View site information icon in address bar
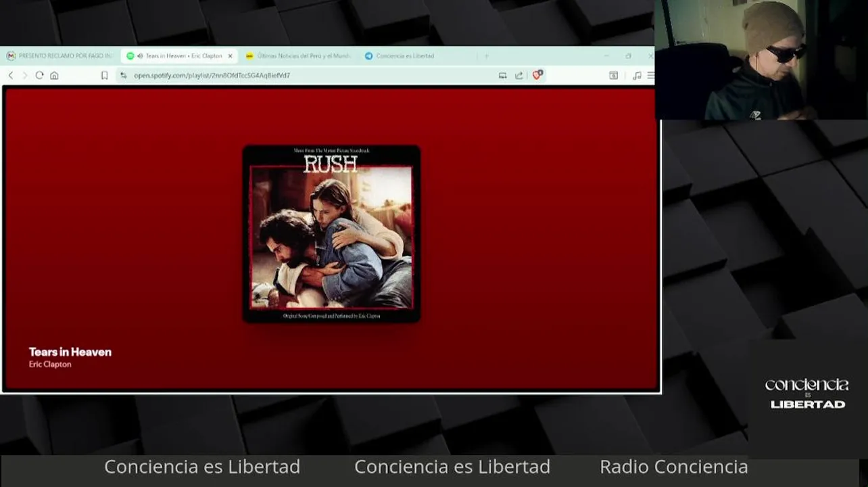Screen dimensions: 868x487 pyautogui.click(x=123, y=75)
